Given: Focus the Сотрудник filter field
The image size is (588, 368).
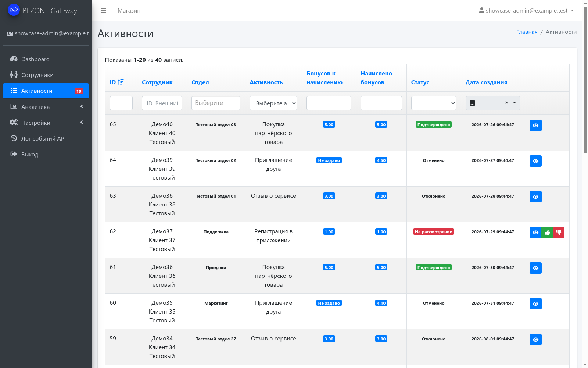Looking at the screenshot, I should pos(162,103).
